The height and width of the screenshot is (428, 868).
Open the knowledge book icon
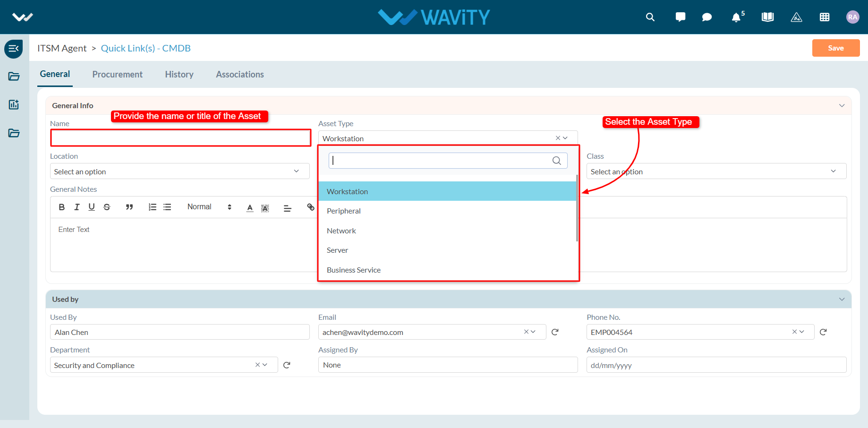(x=768, y=17)
